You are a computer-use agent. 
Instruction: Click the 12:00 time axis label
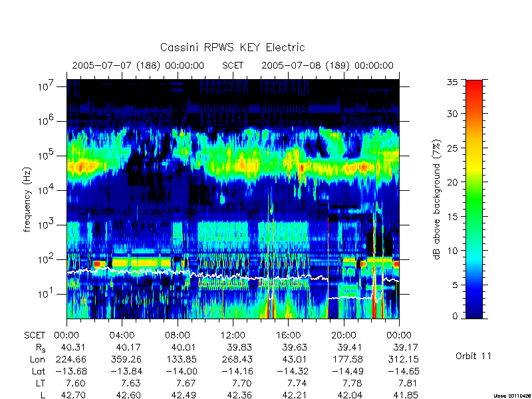tap(233, 335)
